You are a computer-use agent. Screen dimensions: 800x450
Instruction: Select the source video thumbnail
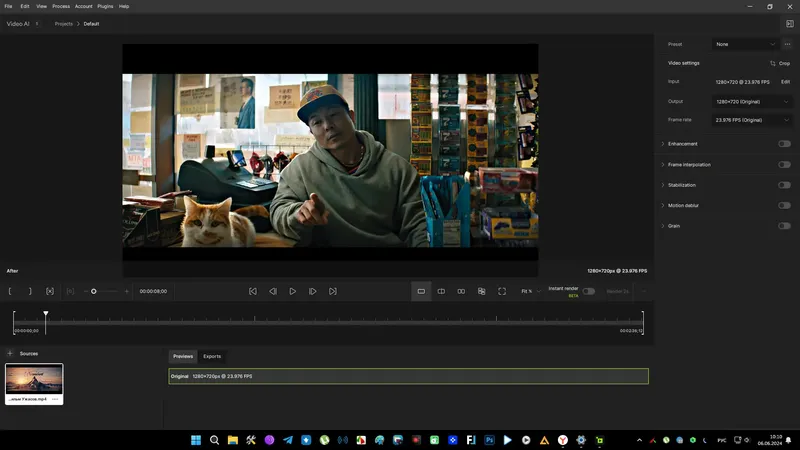[x=34, y=379]
